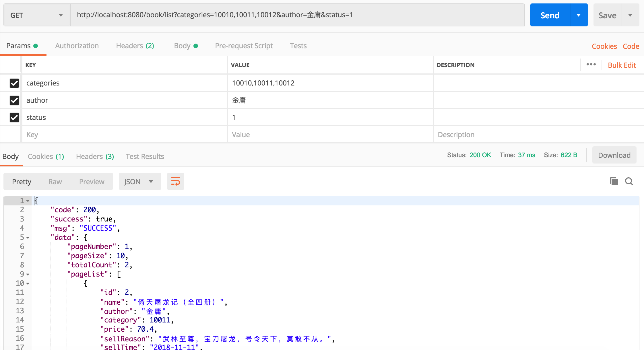
Task: Uncheck the categories parameter checkbox
Action: coord(14,83)
